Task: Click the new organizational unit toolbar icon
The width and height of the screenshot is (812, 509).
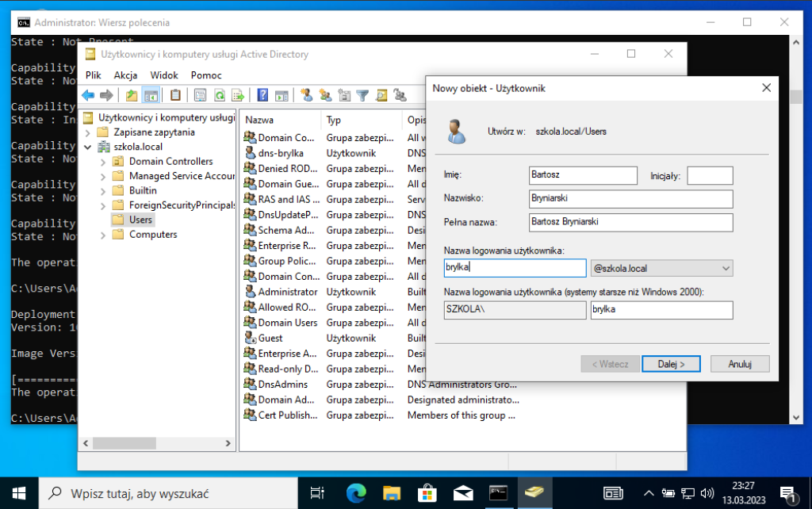Action: tap(344, 95)
